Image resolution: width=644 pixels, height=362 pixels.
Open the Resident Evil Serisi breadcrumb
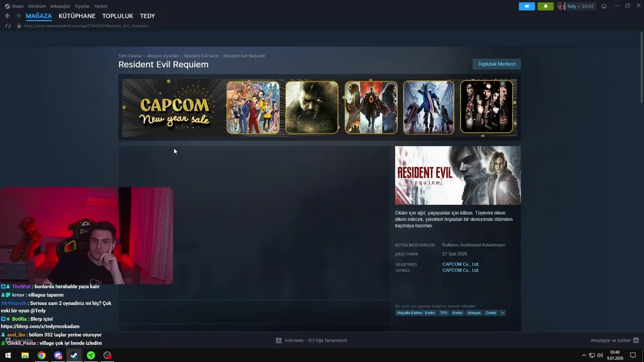coord(201,56)
